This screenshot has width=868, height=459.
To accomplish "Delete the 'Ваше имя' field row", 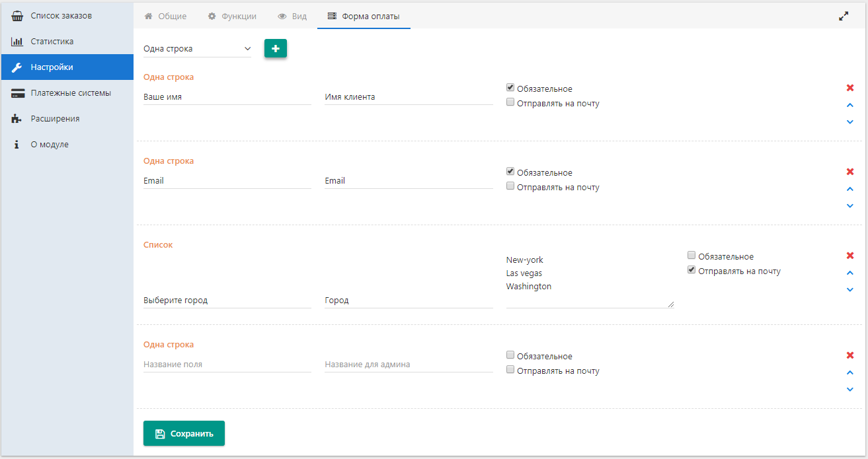I will [x=850, y=88].
